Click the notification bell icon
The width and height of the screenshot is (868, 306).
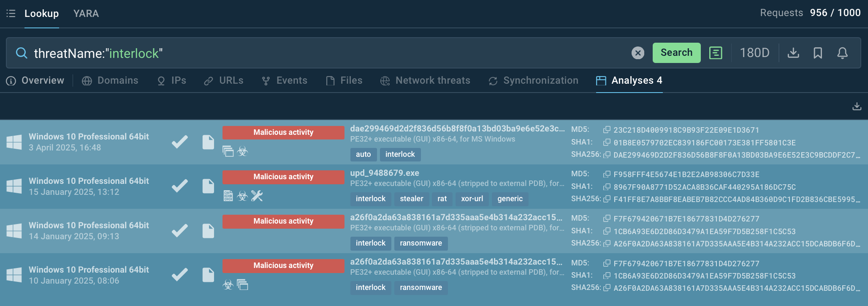pos(842,53)
